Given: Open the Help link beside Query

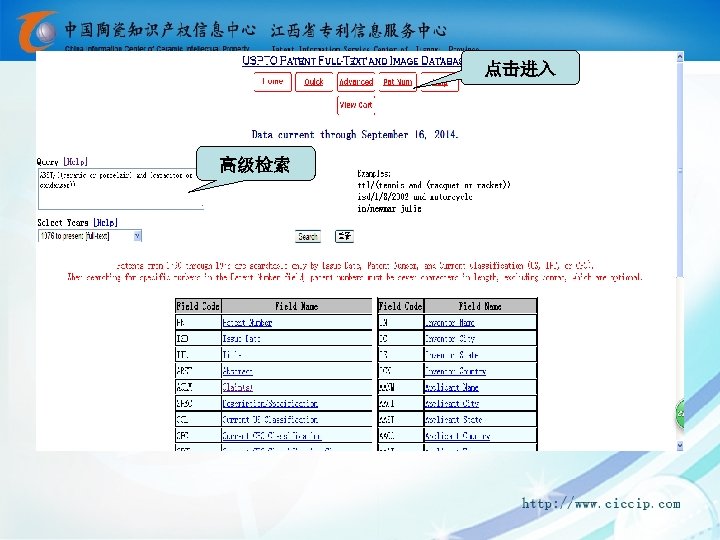Looking at the screenshot, I should click(75, 162).
